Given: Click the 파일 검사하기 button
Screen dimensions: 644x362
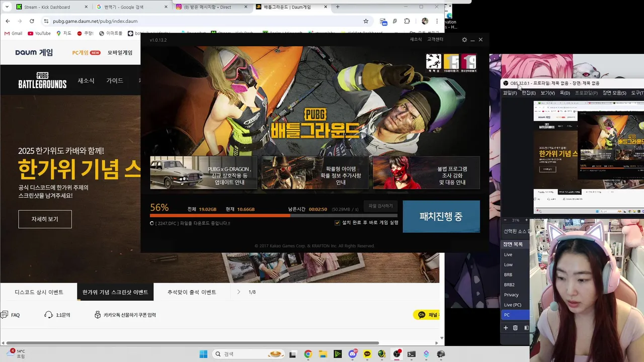Looking at the screenshot, I should pyautogui.click(x=380, y=206).
